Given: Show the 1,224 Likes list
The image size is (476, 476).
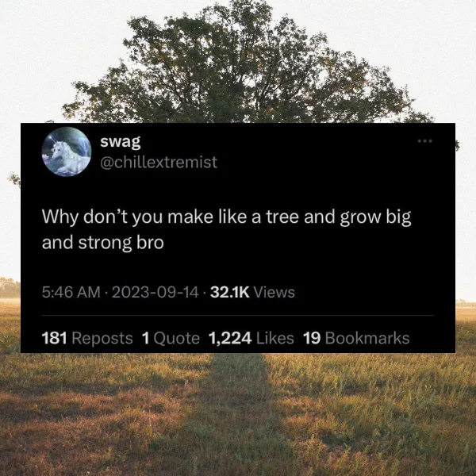Looking at the screenshot, I should (251, 338).
